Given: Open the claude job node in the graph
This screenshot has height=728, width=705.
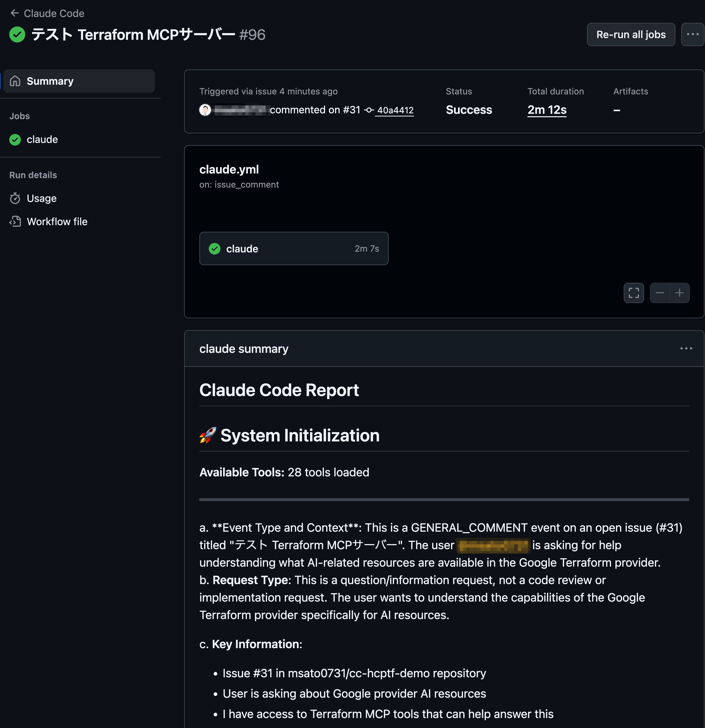Looking at the screenshot, I should [x=294, y=248].
